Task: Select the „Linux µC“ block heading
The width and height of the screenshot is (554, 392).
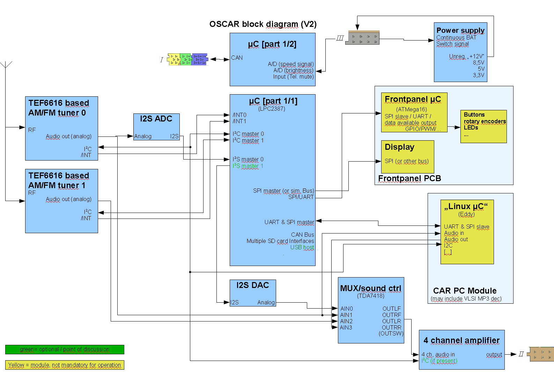Action: pyautogui.click(x=466, y=206)
